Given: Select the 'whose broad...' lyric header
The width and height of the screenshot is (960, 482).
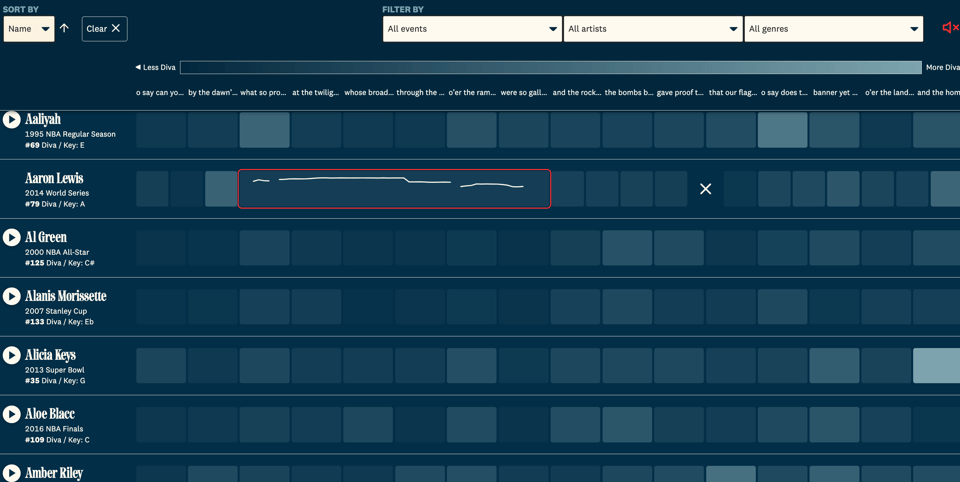Looking at the screenshot, I should [x=369, y=92].
